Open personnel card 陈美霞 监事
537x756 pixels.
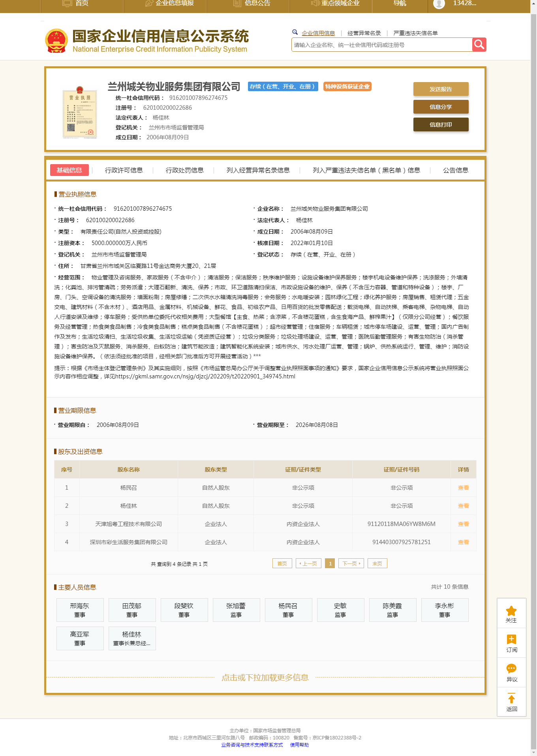coord(392,610)
